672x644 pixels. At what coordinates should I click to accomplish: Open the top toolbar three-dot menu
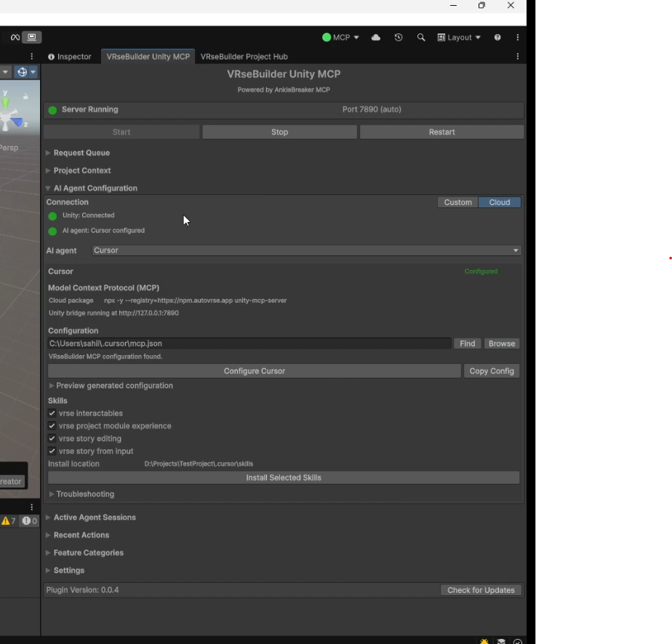pyautogui.click(x=518, y=37)
